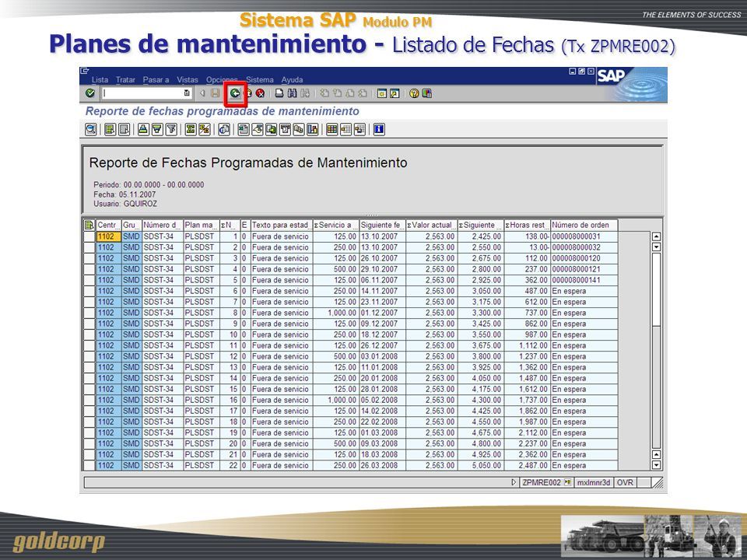The image size is (747, 560).
Task: Click the green Back arrow icon
Action: pos(235,93)
